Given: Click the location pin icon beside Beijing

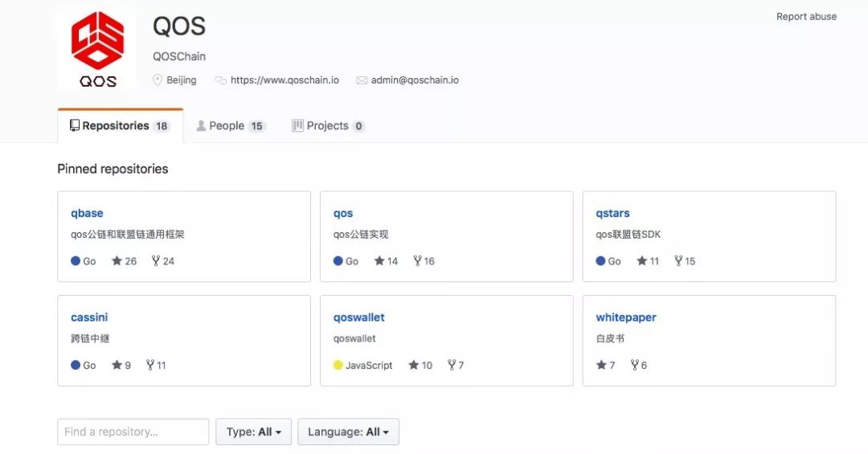Looking at the screenshot, I should click(x=158, y=80).
